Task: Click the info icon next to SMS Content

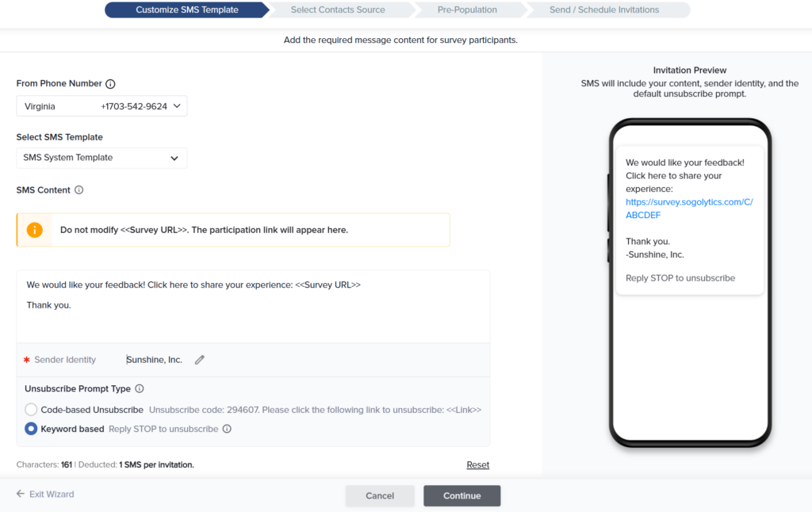Action: [79, 190]
